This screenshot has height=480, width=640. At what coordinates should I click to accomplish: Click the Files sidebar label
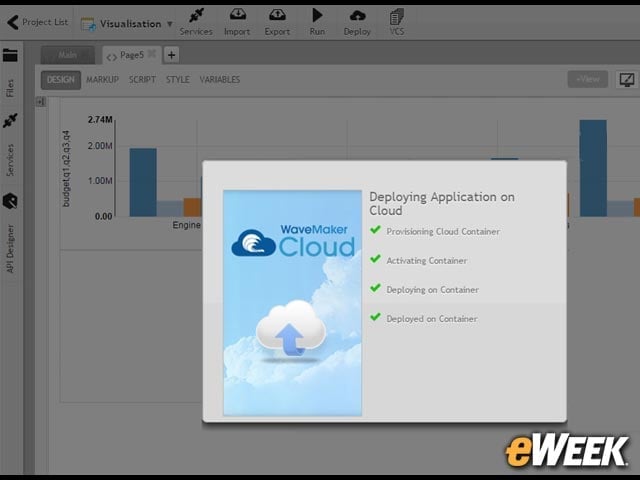click(x=10, y=88)
